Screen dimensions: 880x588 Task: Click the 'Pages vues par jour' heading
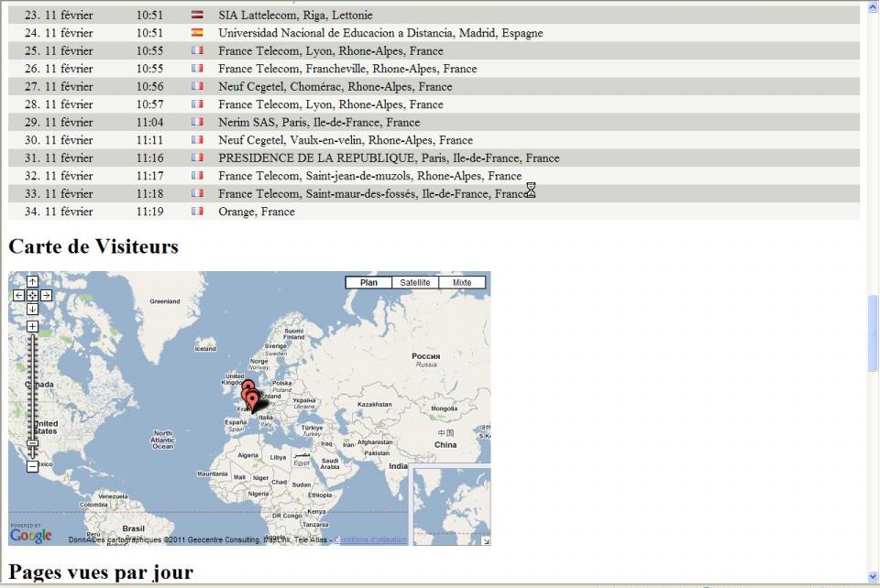click(x=101, y=572)
